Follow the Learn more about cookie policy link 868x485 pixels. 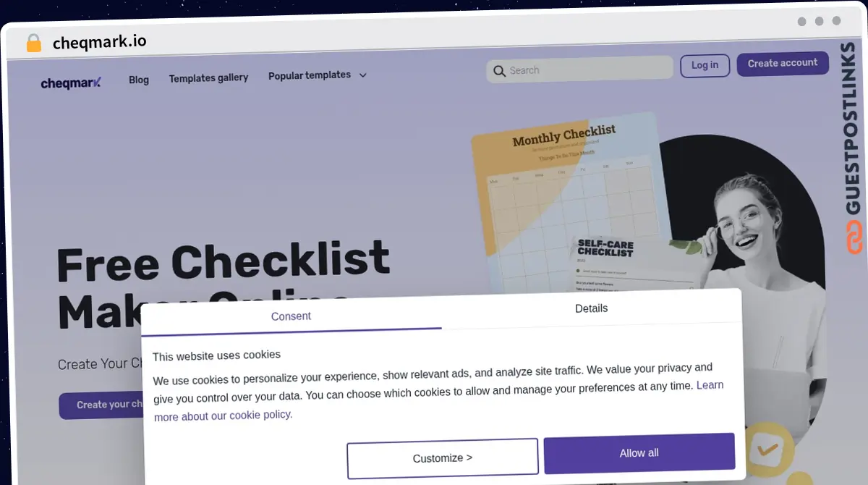pyautogui.click(x=438, y=400)
